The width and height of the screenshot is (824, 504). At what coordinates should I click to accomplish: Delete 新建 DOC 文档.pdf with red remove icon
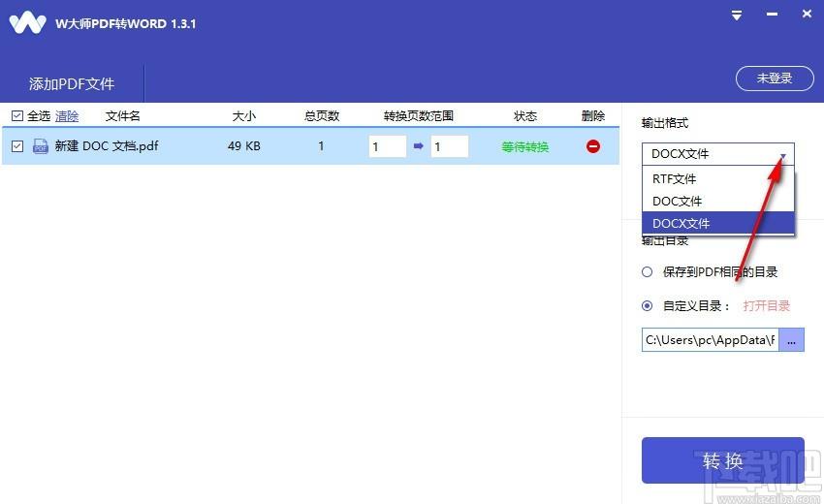(x=592, y=146)
